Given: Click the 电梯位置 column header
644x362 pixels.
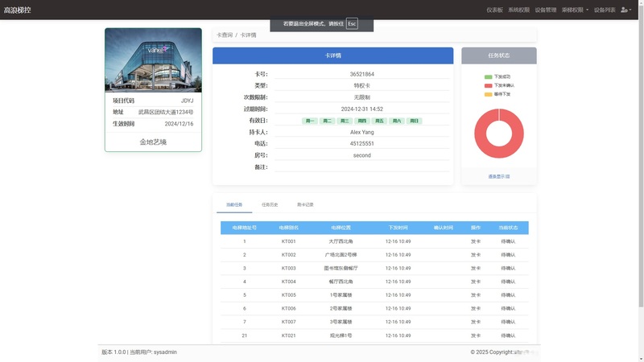Looking at the screenshot, I should pyautogui.click(x=341, y=228).
